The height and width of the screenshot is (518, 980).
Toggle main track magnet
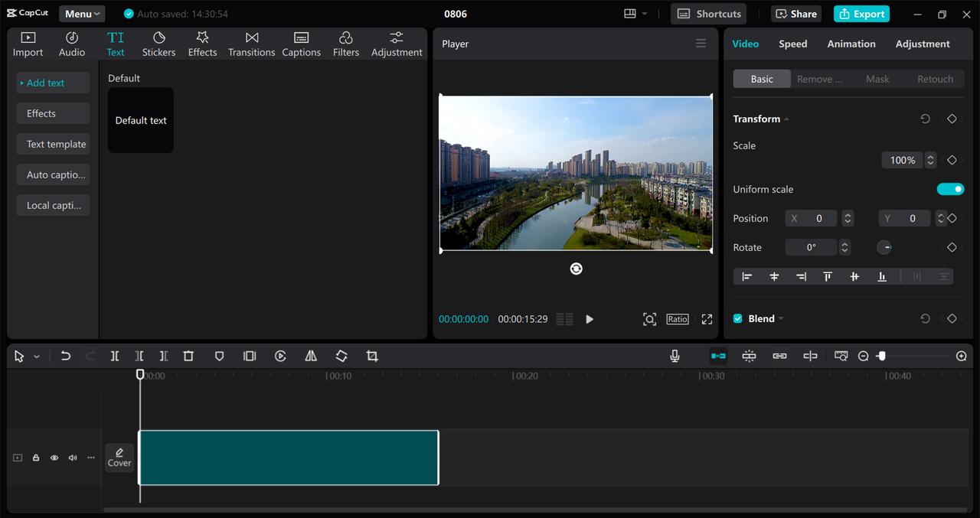click(x=718, y=356)
